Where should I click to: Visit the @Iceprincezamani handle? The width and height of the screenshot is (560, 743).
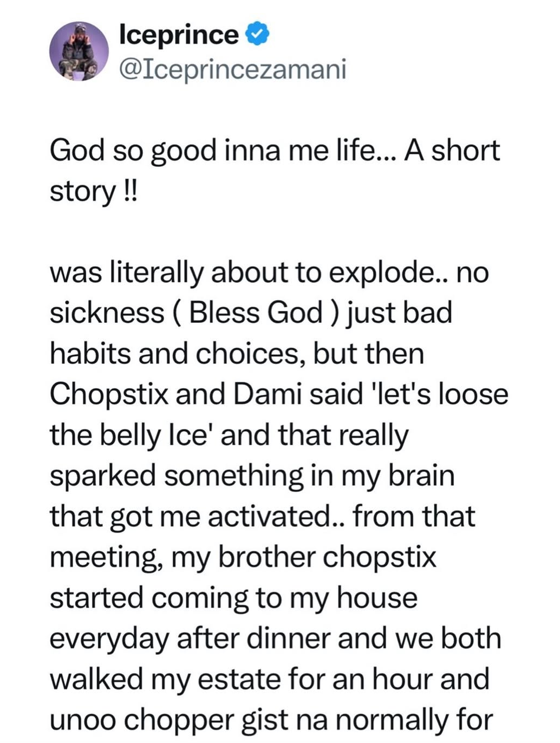232,70
